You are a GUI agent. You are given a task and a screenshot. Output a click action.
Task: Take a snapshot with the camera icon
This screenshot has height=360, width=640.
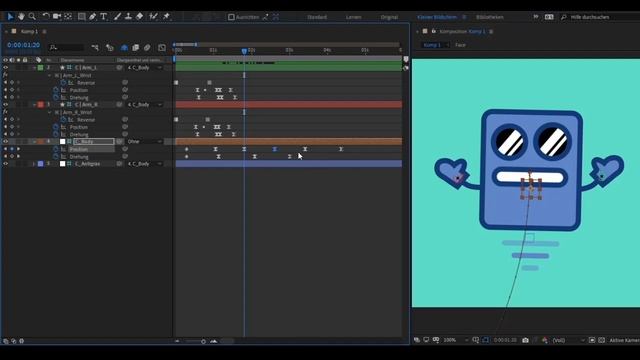click(x=525, y=340)
